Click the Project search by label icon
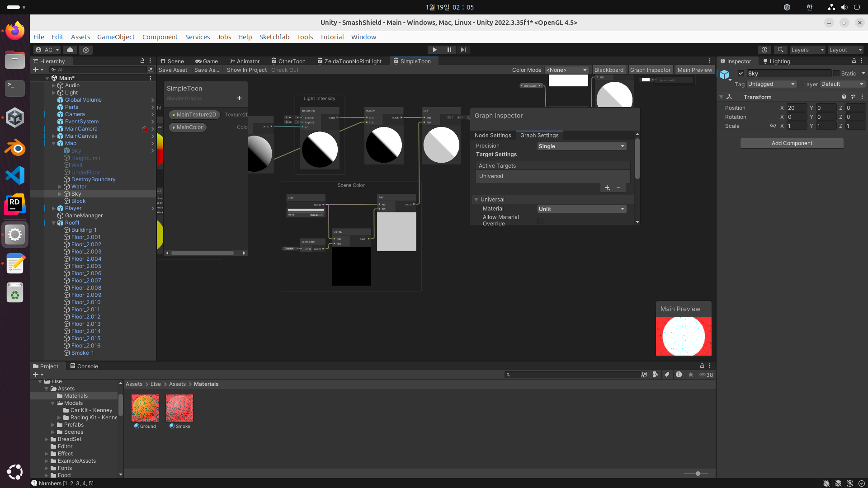868x488 pixels. 667,375
